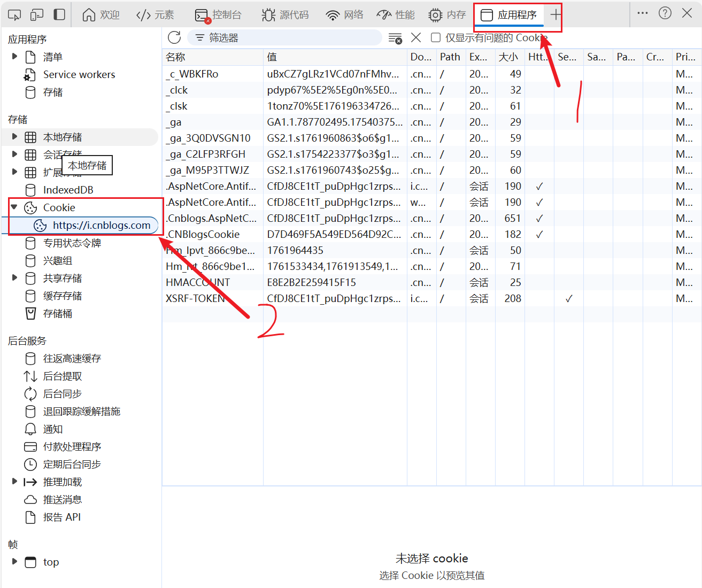The width and height of the screenshot is (702, 588).
Task: Clear all cookies icon
Action: 395,38
